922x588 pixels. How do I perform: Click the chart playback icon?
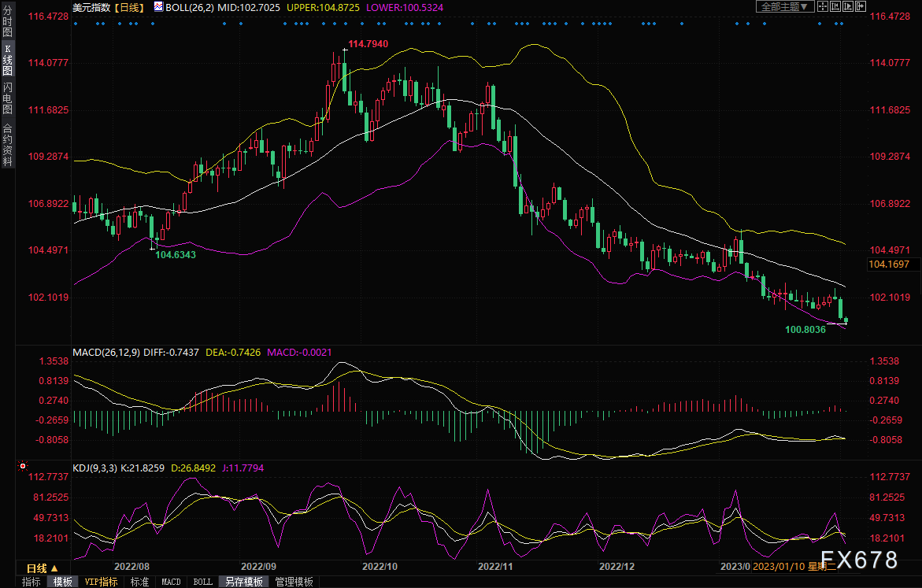[848, 6]
